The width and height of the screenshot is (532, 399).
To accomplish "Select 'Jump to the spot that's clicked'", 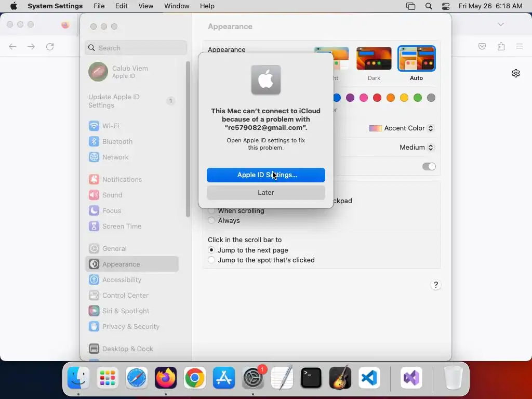I will coord(211,260).
